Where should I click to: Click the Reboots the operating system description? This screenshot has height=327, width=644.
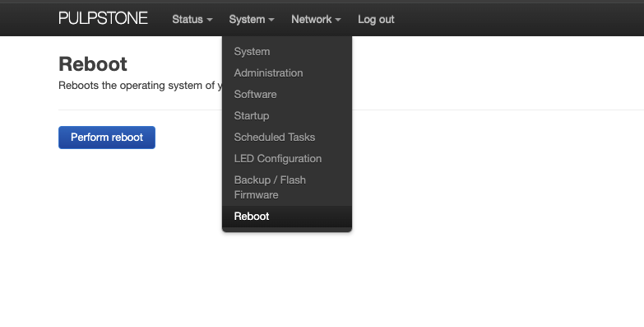coord(141,86)
